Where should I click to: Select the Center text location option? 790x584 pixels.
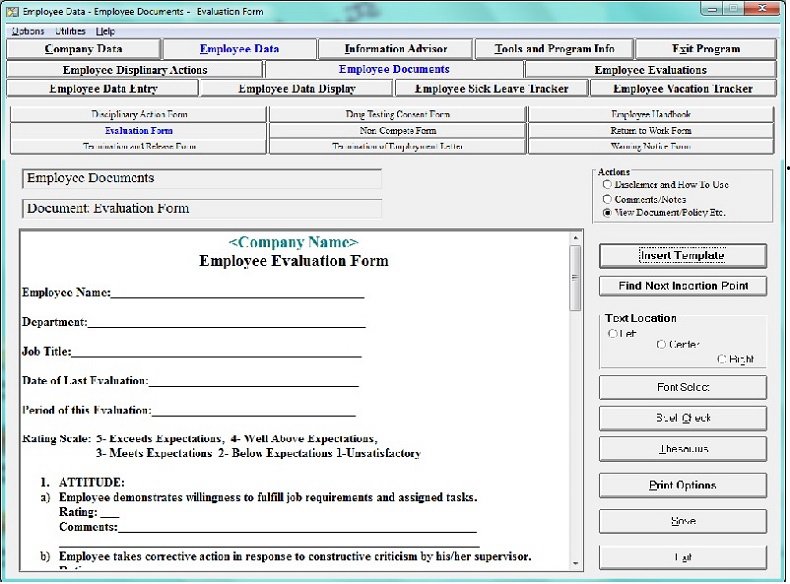click(x=661, y=345)
